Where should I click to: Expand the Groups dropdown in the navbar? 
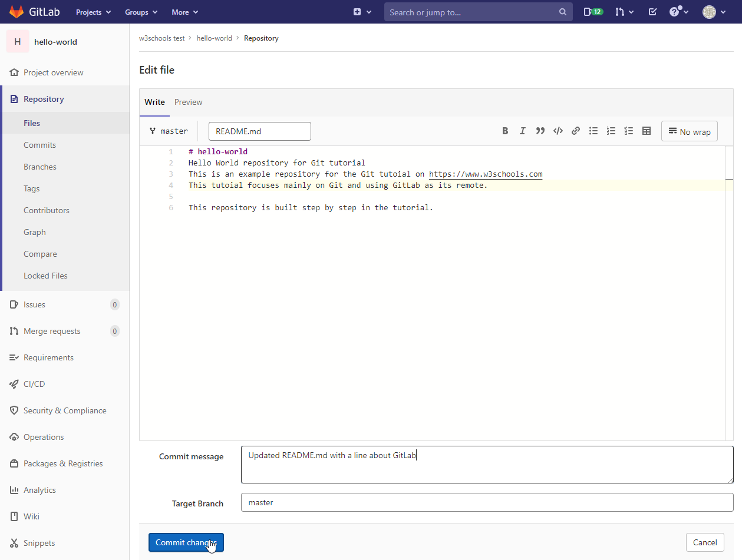point(141,12)
